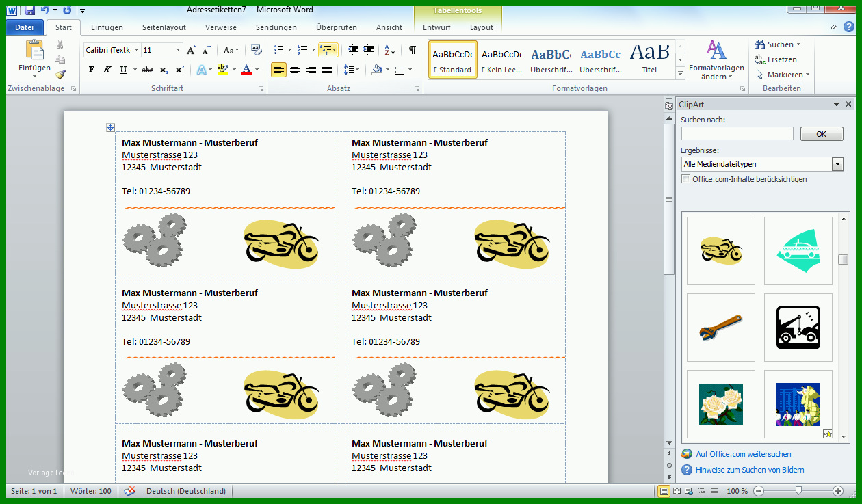Click the Text Effects glowing A icon
Screen dimensions: 862x504
(x=200, y=70)
